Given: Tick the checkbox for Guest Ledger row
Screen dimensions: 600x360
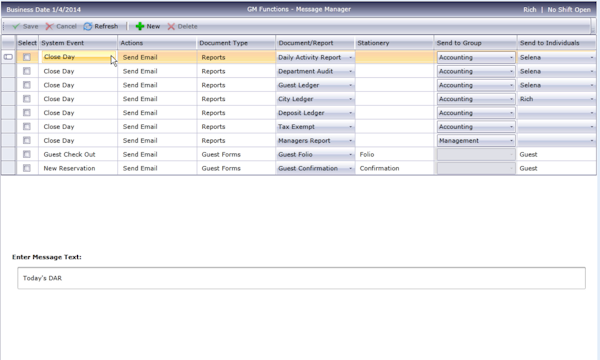Looking at the screenshot, I should [26, 85].
